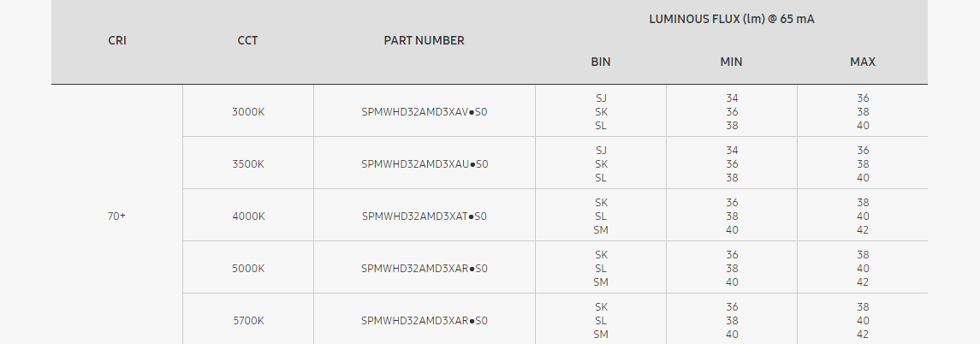980x344 pixels.
Task: Select the 5000K CCT cell
Action: click(x=248, y=268)
